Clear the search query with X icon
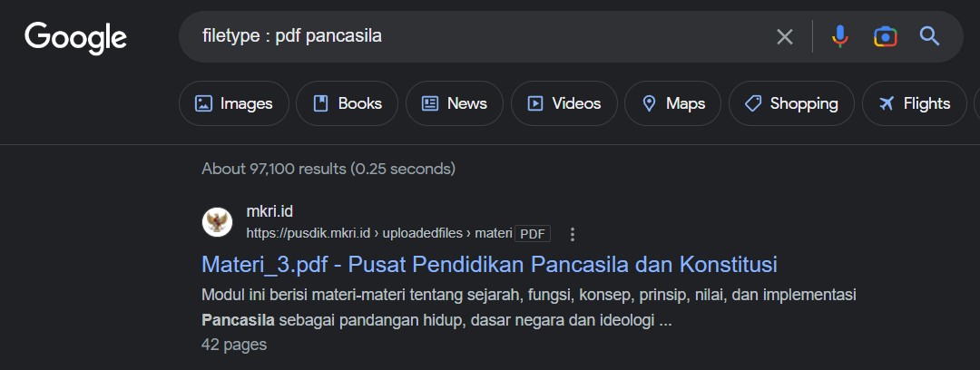The height and width of the screenshot is (370, 980). 784,37
